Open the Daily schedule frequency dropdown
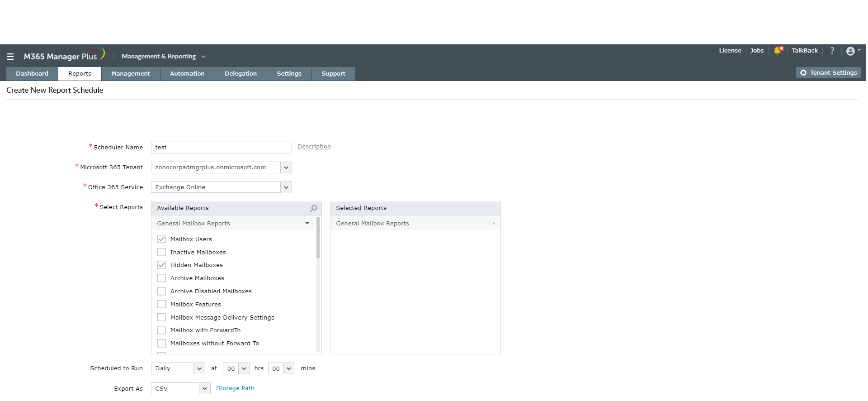The width and height of the screenshot is (868, 401). coord(178,368)
